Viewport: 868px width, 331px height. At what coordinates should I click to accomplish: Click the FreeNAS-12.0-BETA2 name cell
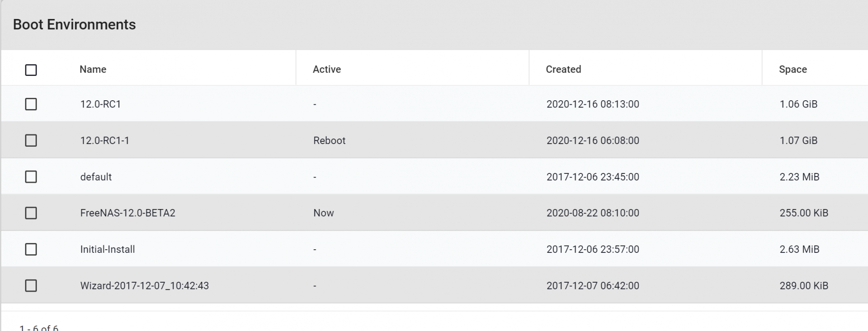128,213
